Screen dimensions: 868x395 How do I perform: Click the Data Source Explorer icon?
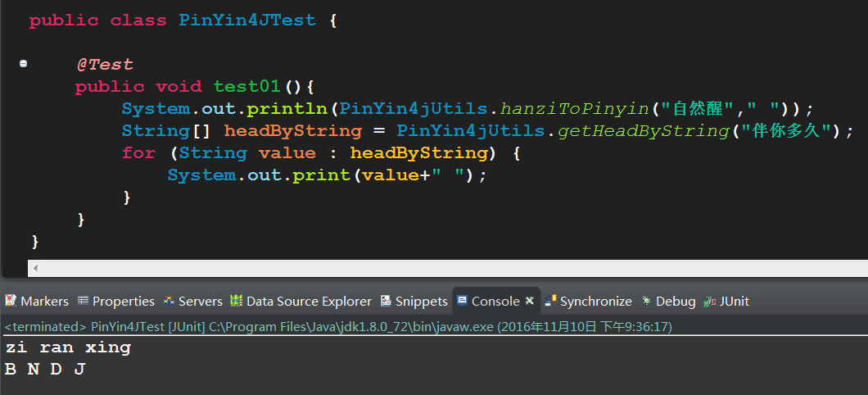pos(237,301)
